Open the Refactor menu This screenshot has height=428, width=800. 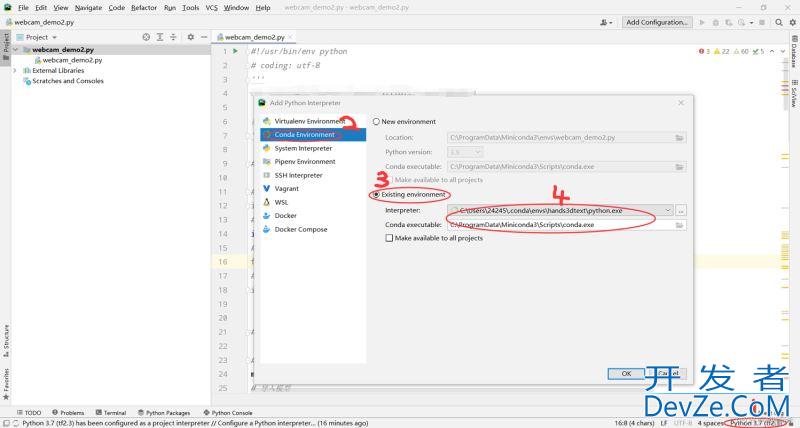[144, 8]
